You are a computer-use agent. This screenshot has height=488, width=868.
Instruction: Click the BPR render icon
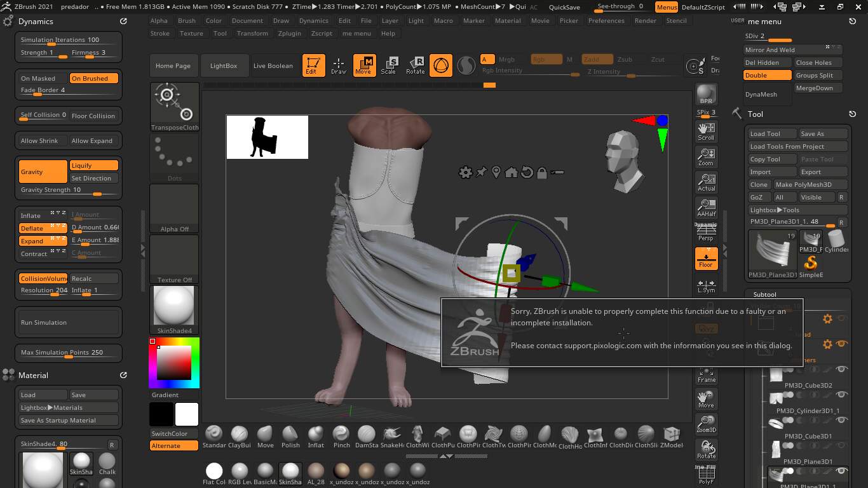706,94
